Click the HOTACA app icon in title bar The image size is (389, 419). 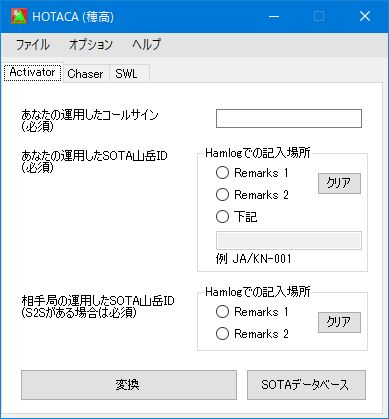pos(19,16)
